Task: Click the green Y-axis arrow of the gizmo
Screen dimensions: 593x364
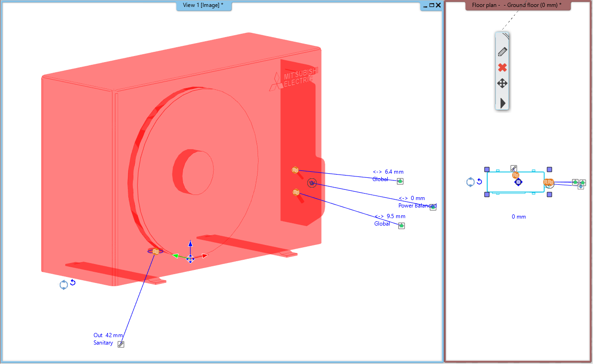Action: point(176,255)
